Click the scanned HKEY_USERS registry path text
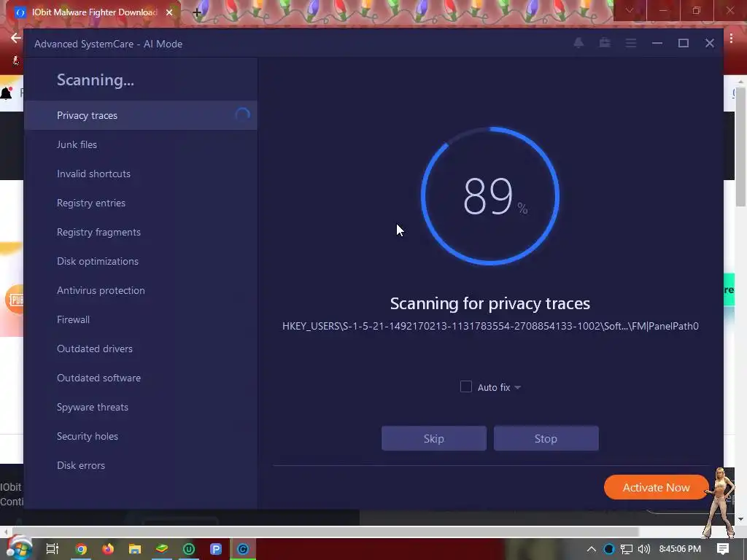The height and width of the screenshot is (560, 747). coord(490,326)
